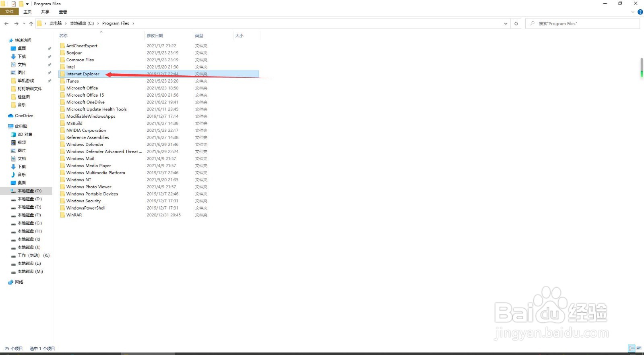Open OneDrive in the navigation pane
The height and width of the screenshot is (355, 644).
click(24, 116)
